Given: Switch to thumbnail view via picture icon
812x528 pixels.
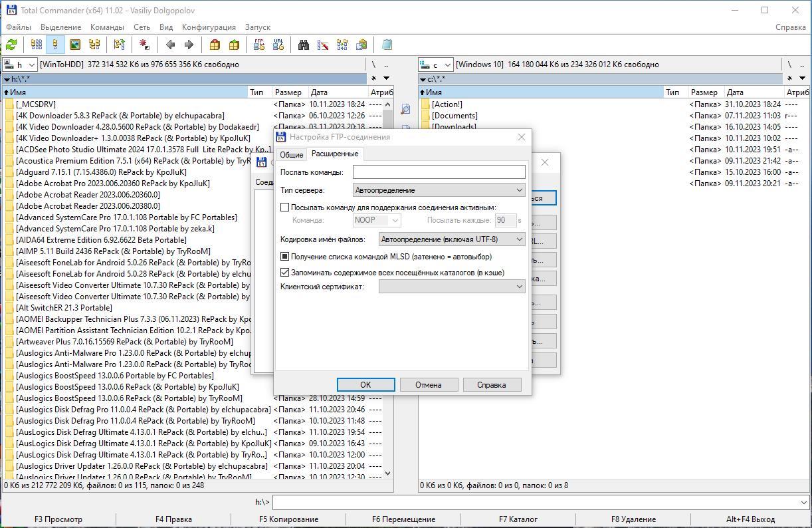Looking at the screenshot, I should [75, 45].
